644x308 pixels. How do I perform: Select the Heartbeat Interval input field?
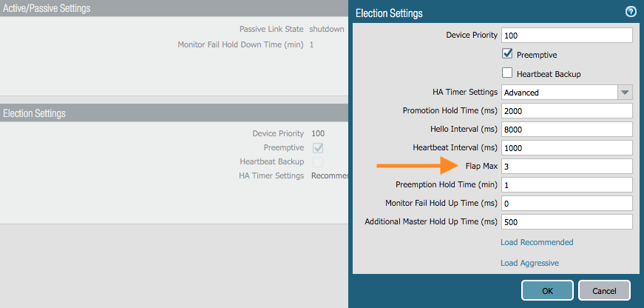pos(566,147)
